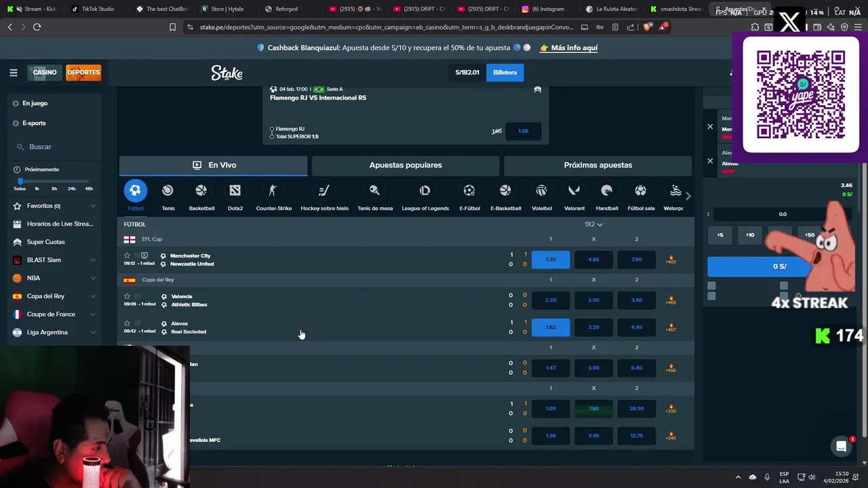Set Próximamente time slider to 48h

(x=89, y=188)
